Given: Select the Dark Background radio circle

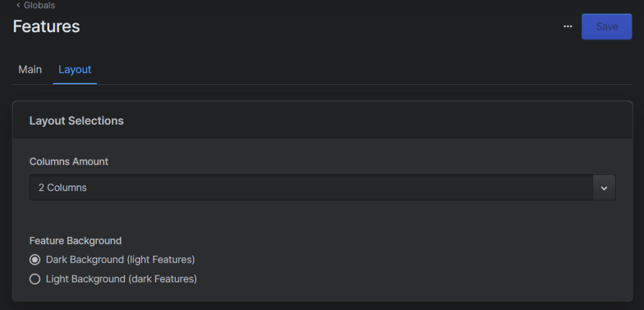Looking at the screenshot, I should 35,260.
